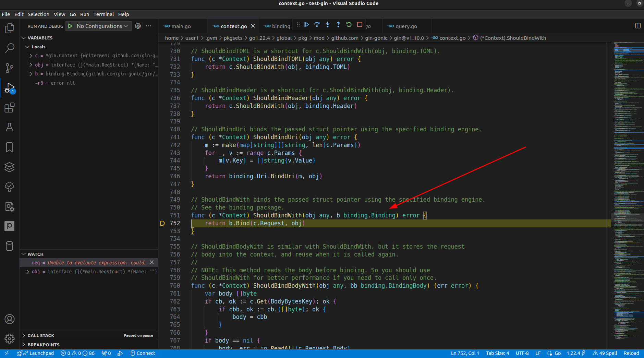The image size is (644, 358).
Task: Switch to the binding tab
Action: point(278,26)
